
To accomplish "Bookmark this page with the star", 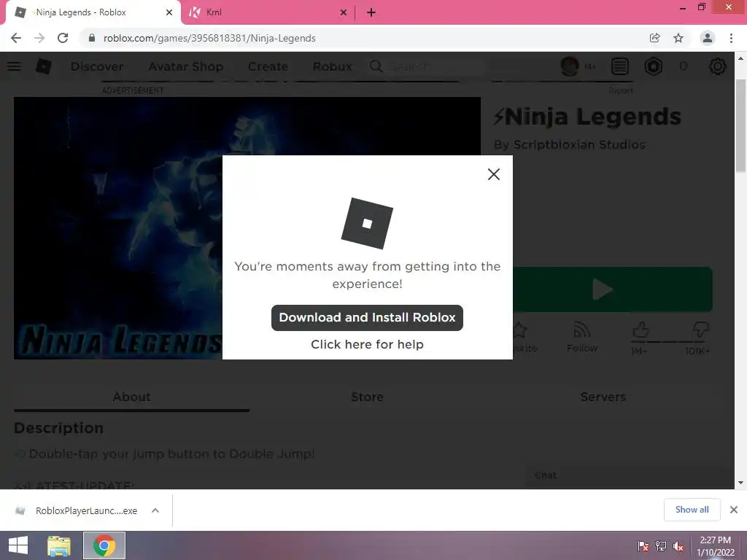I will click(x=678, y=38).
